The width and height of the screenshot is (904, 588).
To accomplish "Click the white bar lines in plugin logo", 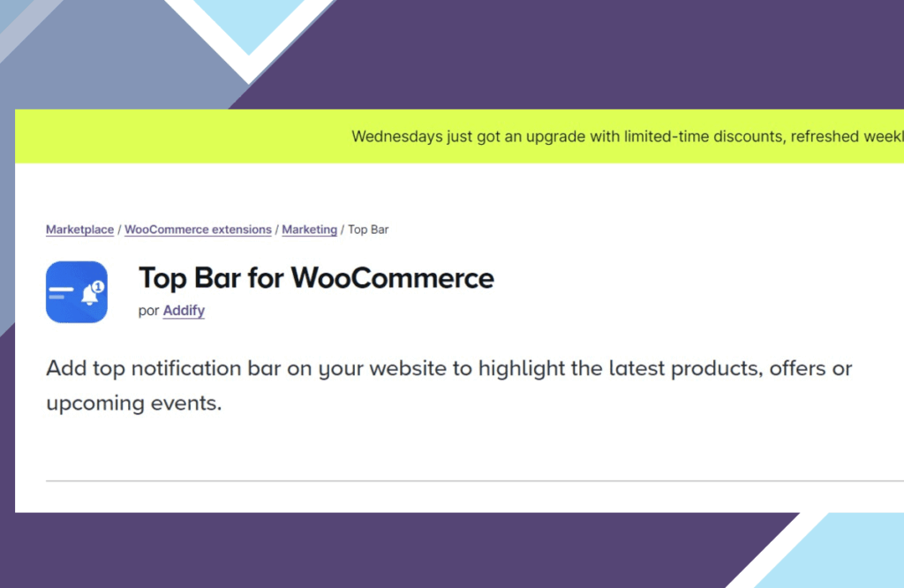I will tap(62, 291).
